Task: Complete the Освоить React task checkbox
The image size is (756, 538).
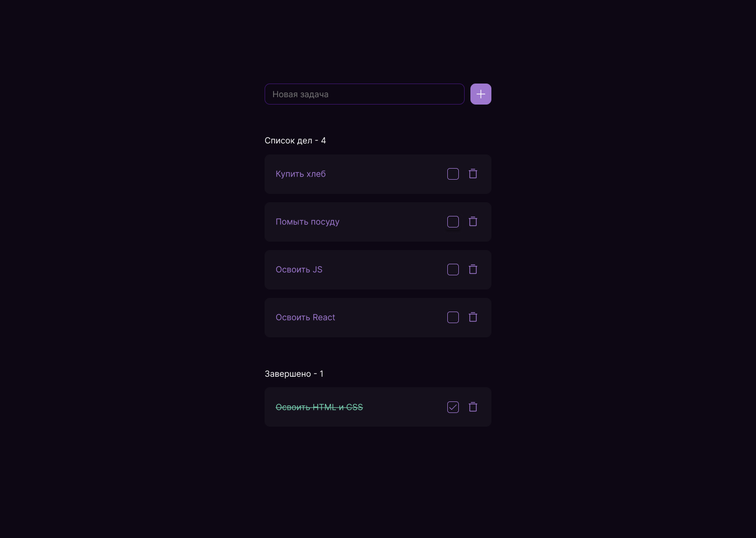Action: [453, 317]
